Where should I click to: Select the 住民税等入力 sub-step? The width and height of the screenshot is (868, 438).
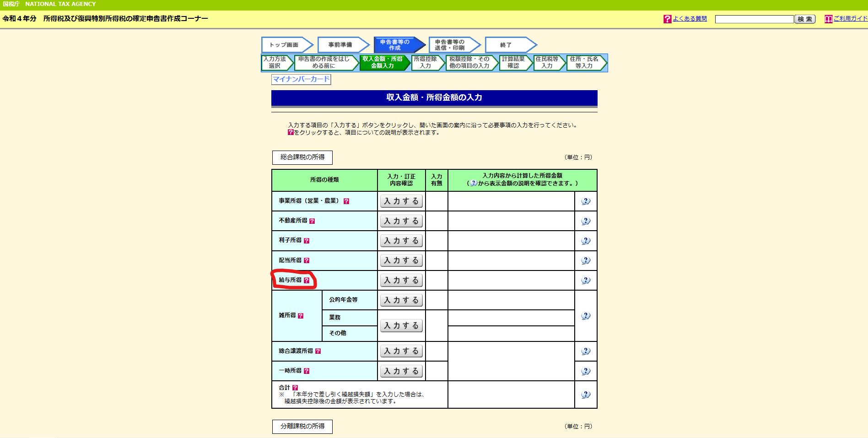549,63
